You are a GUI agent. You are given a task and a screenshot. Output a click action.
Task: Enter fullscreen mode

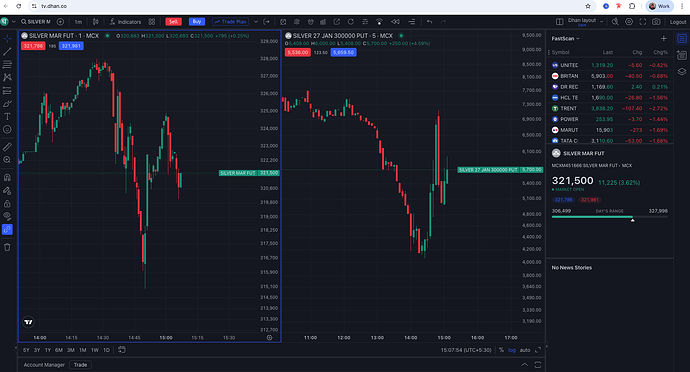click(x=642, y=22)
